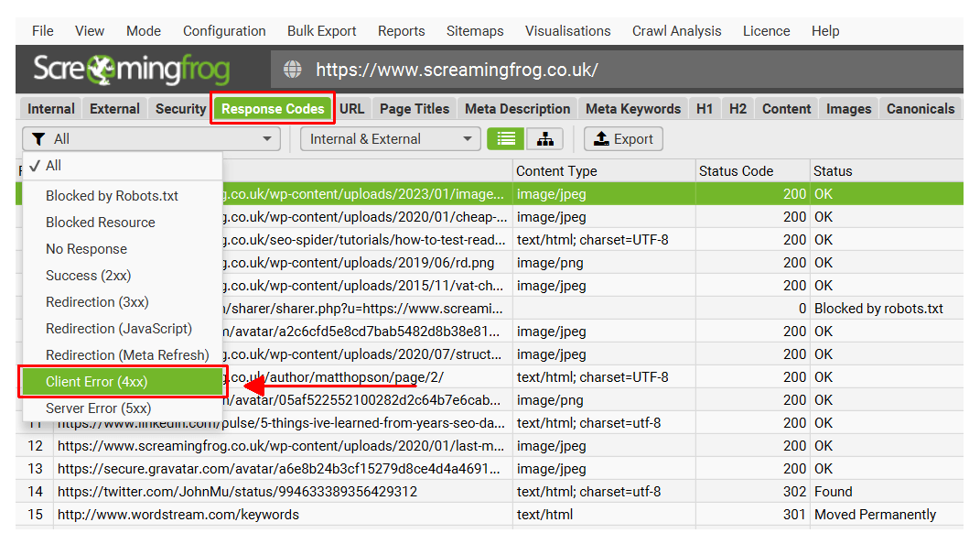Switch to the Page Titles tab
Viewport: 980px width, 544px height.
[x=415, y=109]
